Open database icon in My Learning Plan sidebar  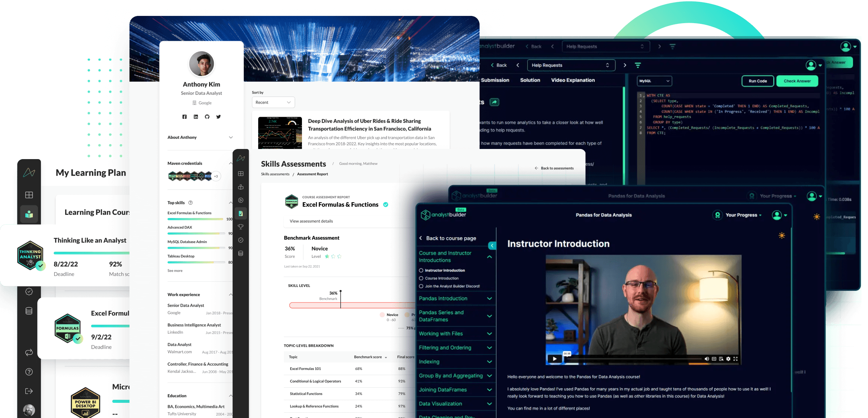(29, 311)
